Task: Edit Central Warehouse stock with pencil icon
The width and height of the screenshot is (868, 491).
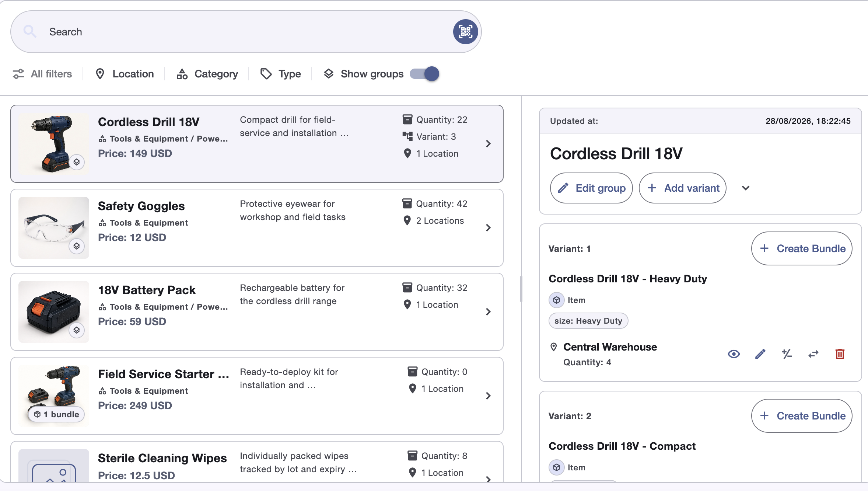Action: 760,354
